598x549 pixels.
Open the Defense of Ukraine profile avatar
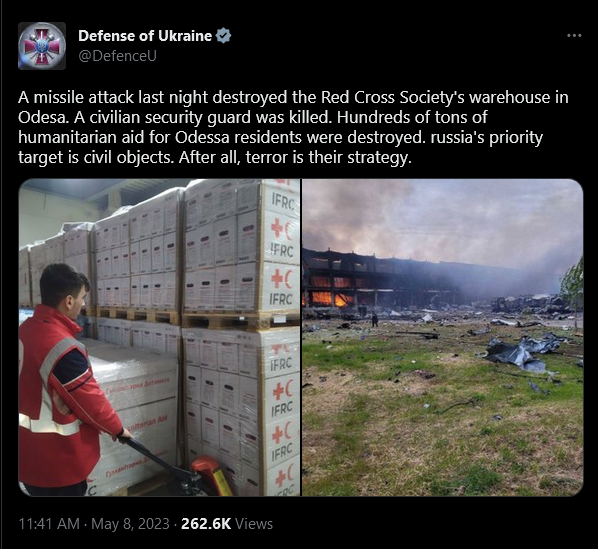42,46
